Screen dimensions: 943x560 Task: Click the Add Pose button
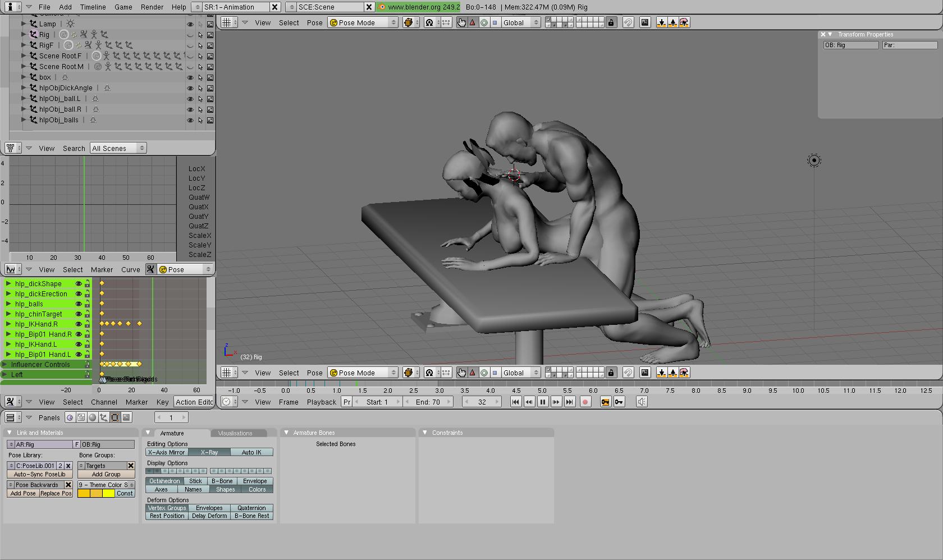tap(23, 494)
